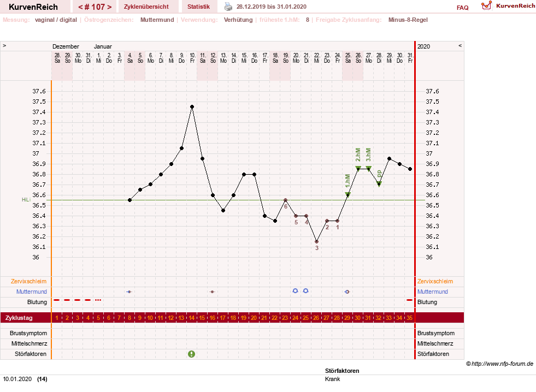Click the nfp-forum.de copyright link
The height and width of the screenshot is (392, 536).
pyautogui.click(x=499, y=364)
